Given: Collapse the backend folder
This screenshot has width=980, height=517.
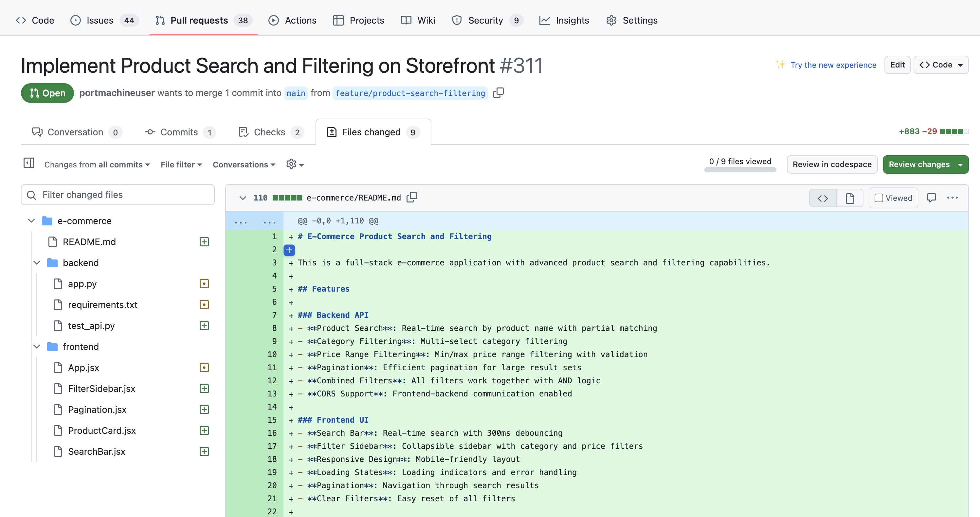Looking at the screenshot, I should click(x=37, y=263).
